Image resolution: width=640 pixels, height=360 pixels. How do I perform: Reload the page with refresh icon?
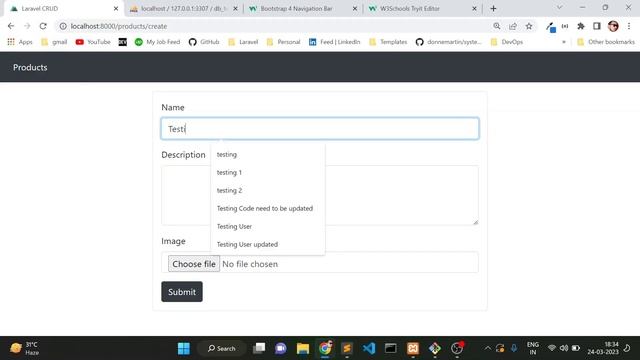[x=43, y=26]
